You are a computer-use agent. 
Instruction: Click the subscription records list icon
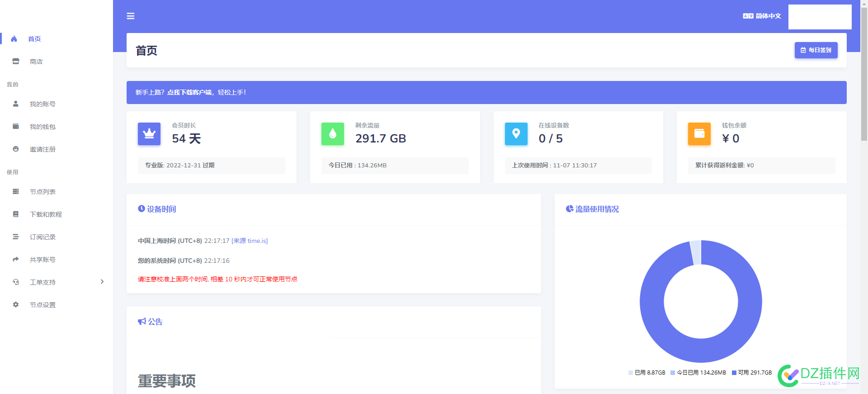click(16, 237)
